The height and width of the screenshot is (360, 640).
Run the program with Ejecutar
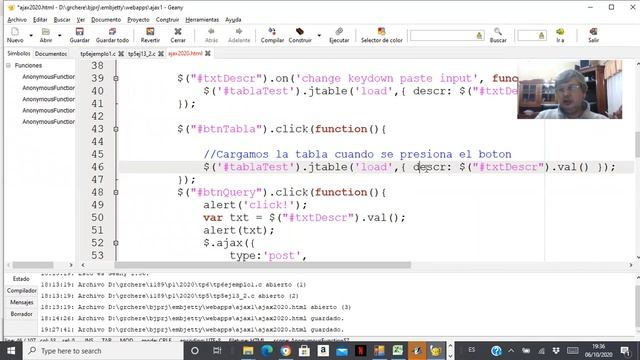[339, 35]
